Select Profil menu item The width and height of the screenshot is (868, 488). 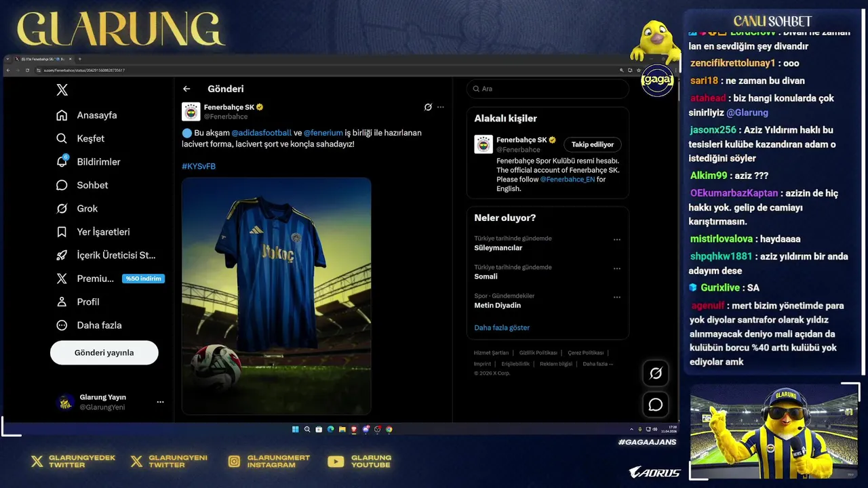tap(88, 302)
